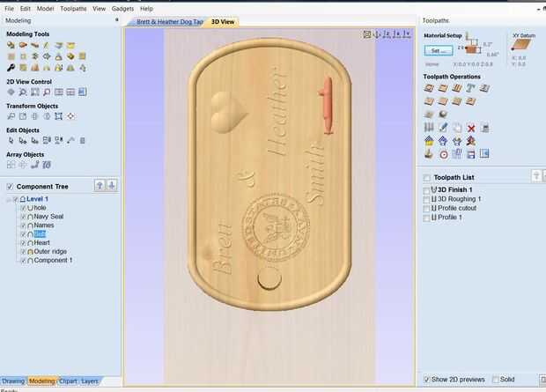Click the heart relief in 3D view
Viewport: 546px width, 392px height.
(228, 112)
